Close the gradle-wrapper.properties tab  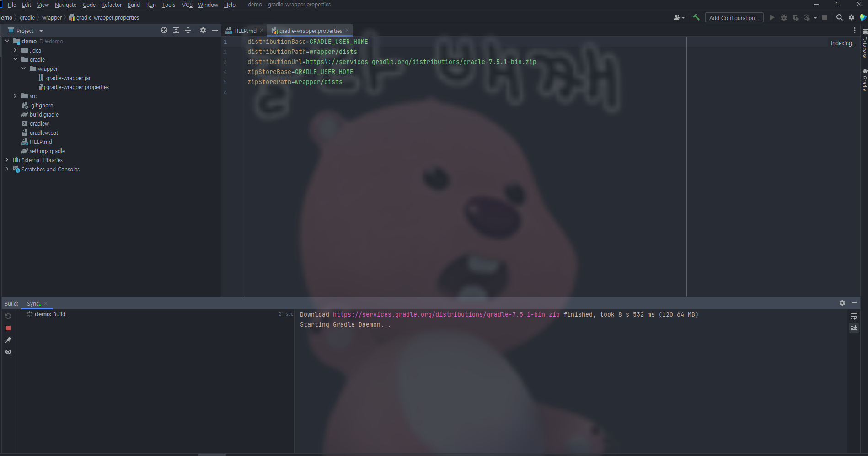click(347, 30)
